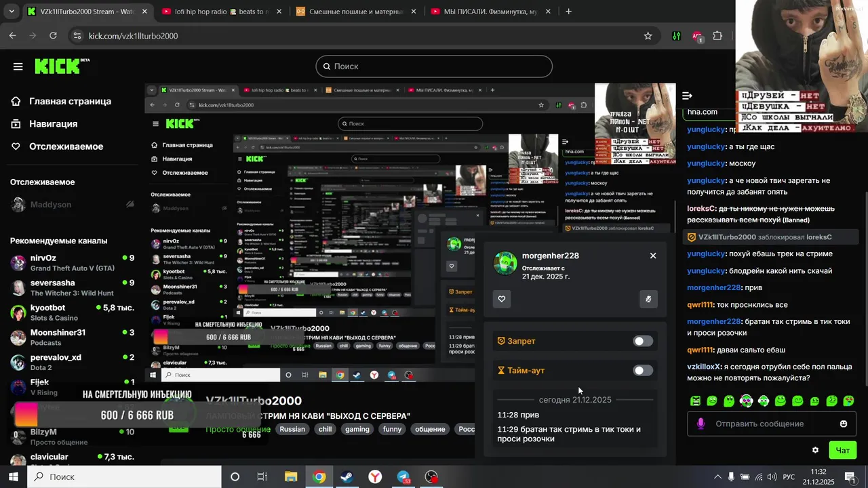The height and width of the screenshot is (488, 868).
Task: Open Moonshiner31 Podcasts channel
Action: (x=71, y=338)
